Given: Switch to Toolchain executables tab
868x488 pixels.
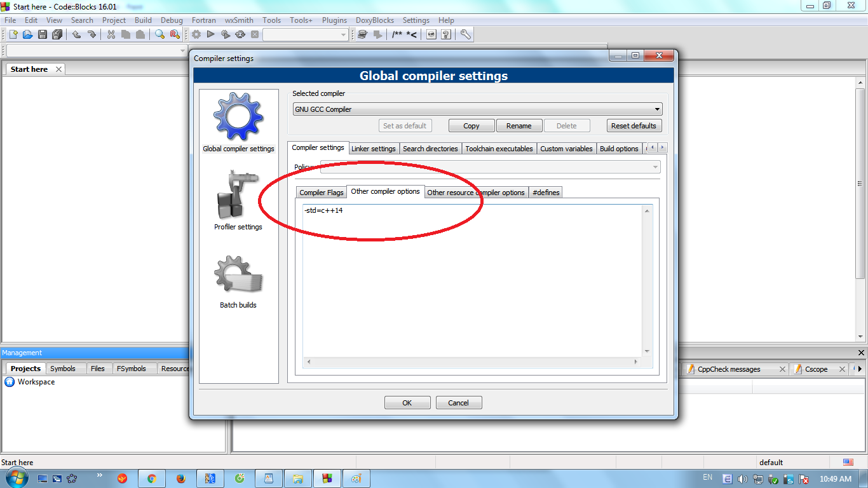Looking at the screenshot, I should point(499,149).
